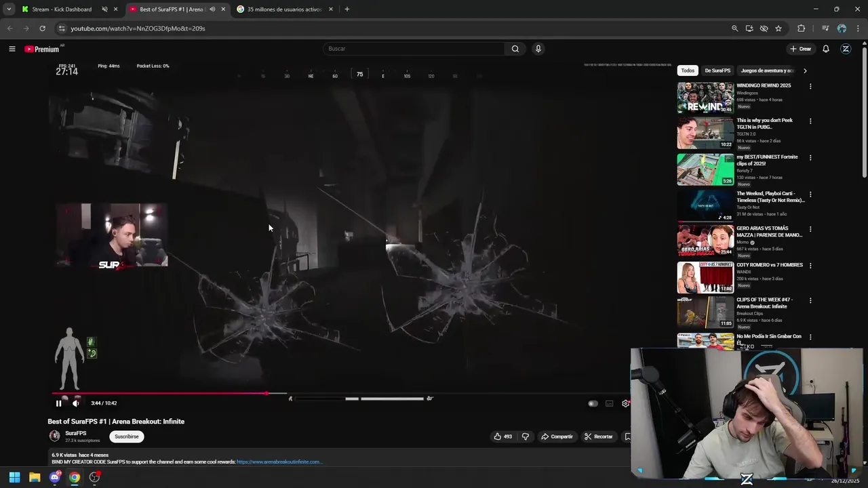Click the Suscribirse button
The height and width of the screenshot is (488, 868).
coord(127,436)
